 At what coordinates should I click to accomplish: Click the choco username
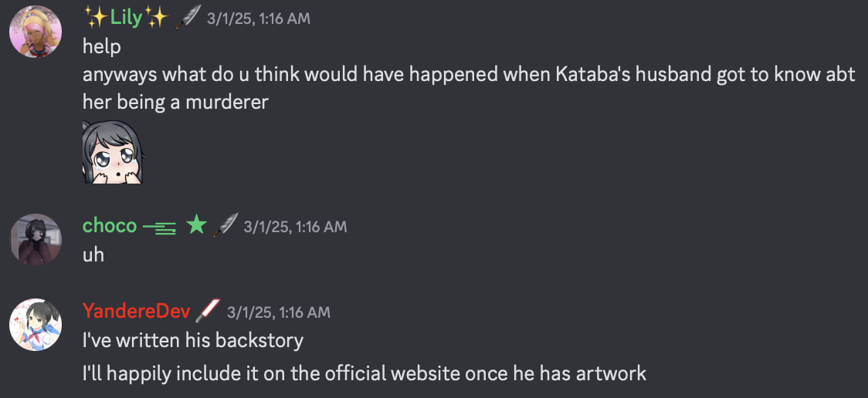pos(110,226)
